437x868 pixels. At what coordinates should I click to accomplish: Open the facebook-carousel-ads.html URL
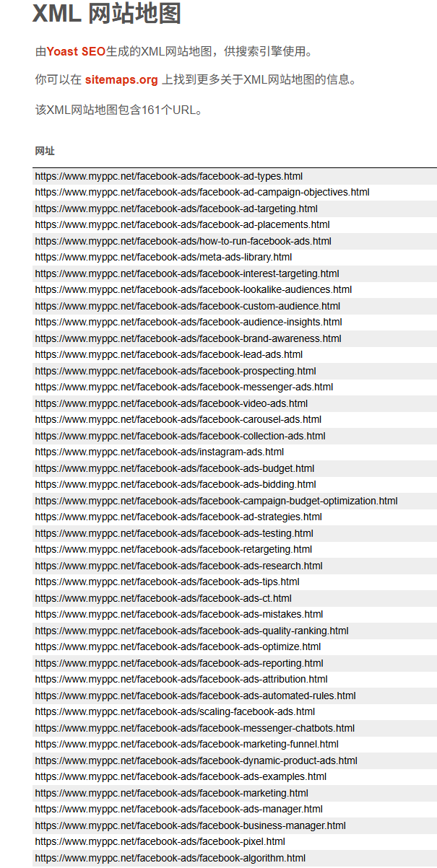178,419
